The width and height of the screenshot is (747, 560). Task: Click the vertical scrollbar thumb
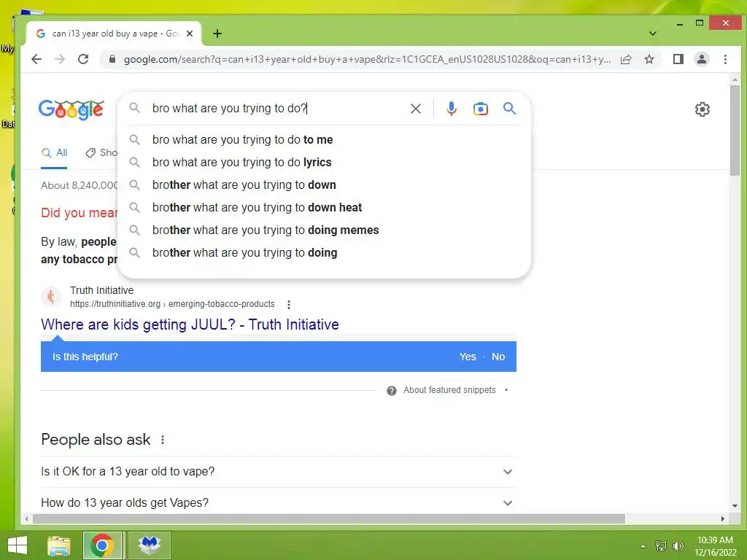[x=734, y=130]
